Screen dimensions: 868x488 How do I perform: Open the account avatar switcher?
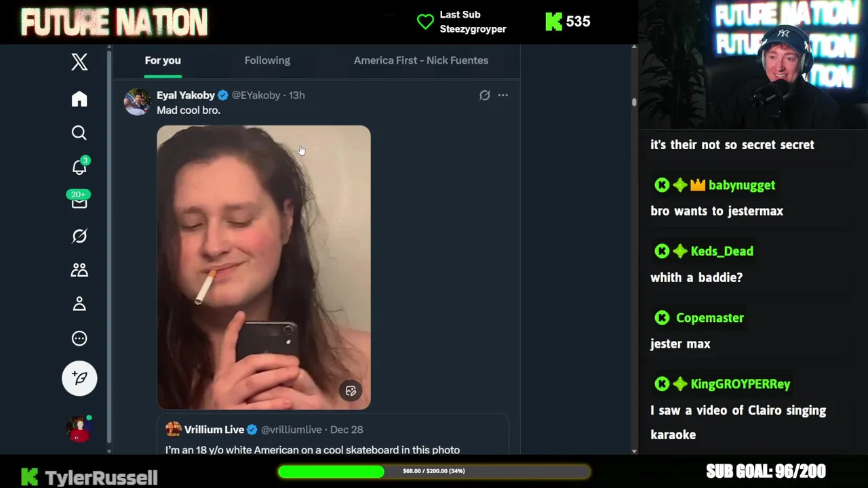pos(79,429)
